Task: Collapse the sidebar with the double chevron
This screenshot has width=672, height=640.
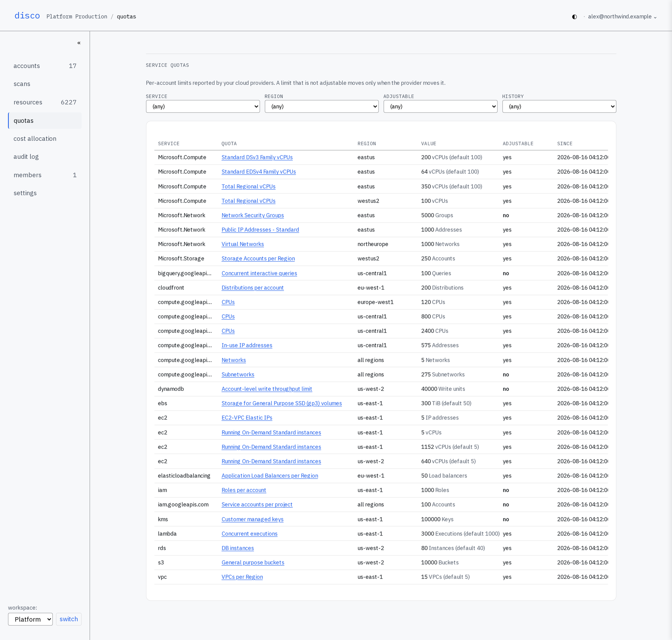Action: (x=79, y=43)
